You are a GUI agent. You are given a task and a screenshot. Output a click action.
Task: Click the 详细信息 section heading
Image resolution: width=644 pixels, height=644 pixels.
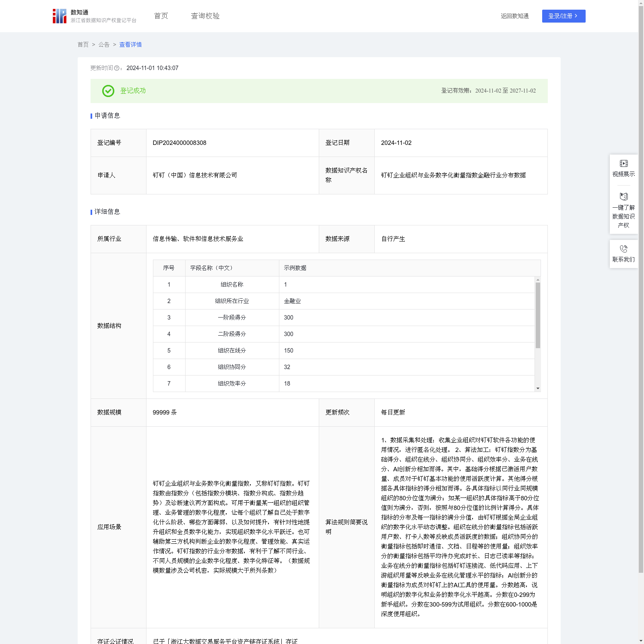(107, 212)
